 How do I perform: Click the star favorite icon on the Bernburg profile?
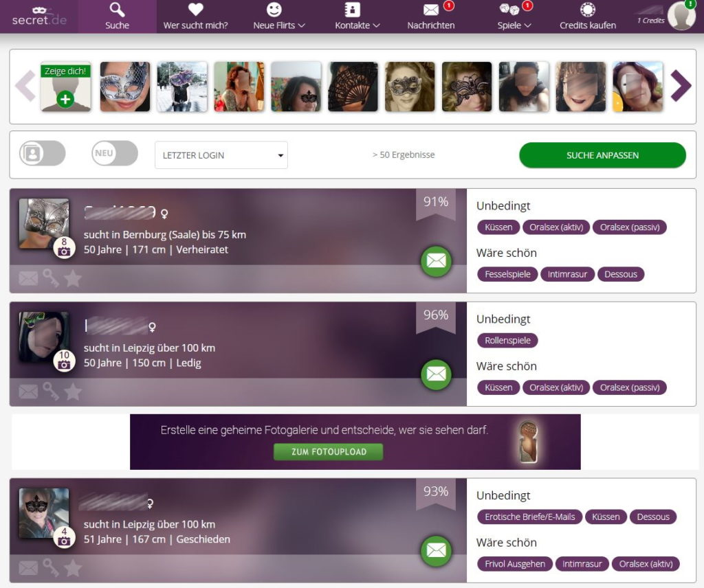73,278
